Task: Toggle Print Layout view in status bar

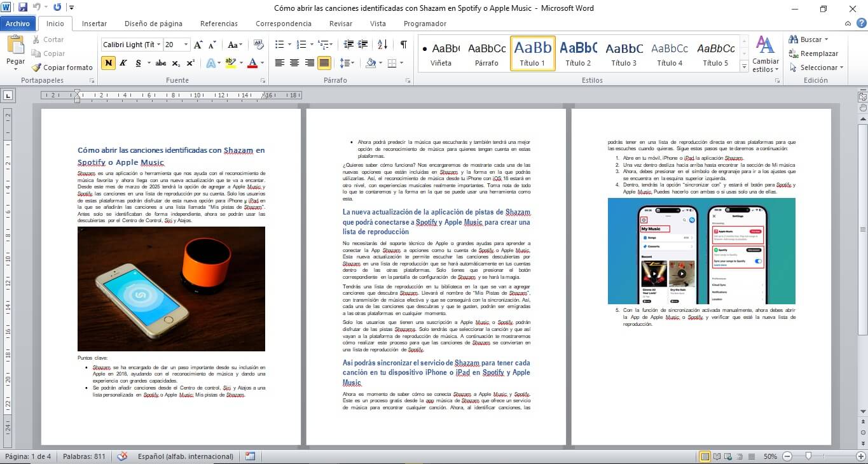Action: (x=705, y=456)
